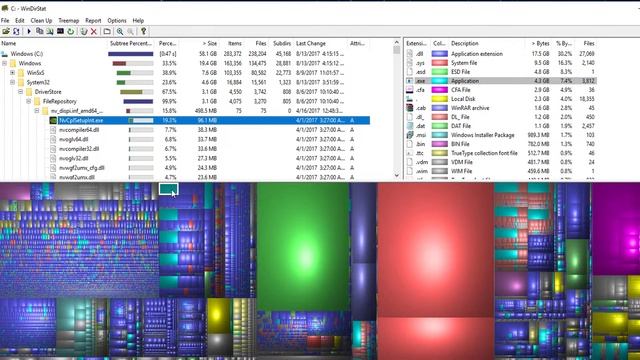Sort by the Name column header
Image resolution: width=640 pixels, height=360 pixels.
point(53,43)
